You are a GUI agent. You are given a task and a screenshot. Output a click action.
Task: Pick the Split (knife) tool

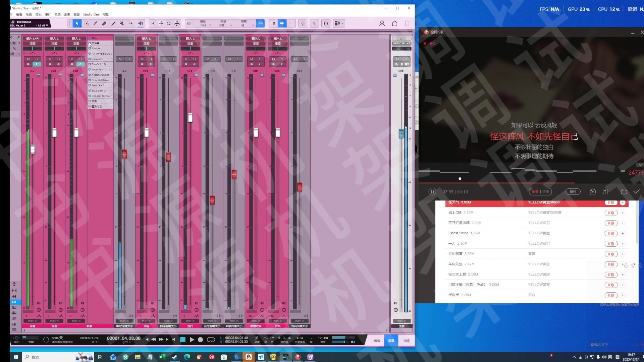(x=95, y=23)
